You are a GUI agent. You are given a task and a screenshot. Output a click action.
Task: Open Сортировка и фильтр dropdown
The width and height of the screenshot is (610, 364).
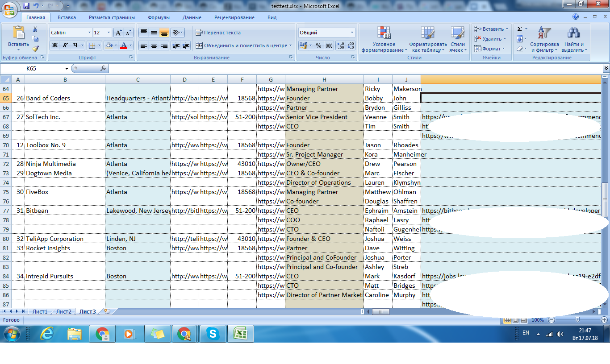(544, 39)
